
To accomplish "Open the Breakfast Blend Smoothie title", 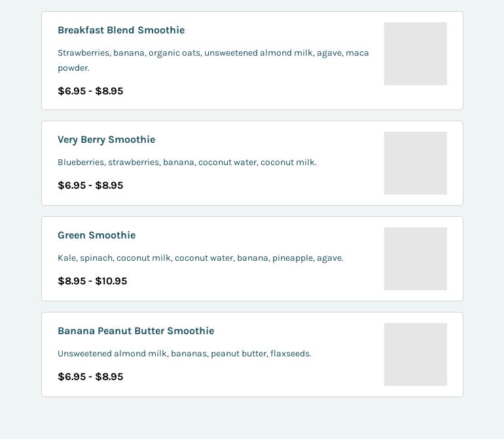I will tap(121, 30).
